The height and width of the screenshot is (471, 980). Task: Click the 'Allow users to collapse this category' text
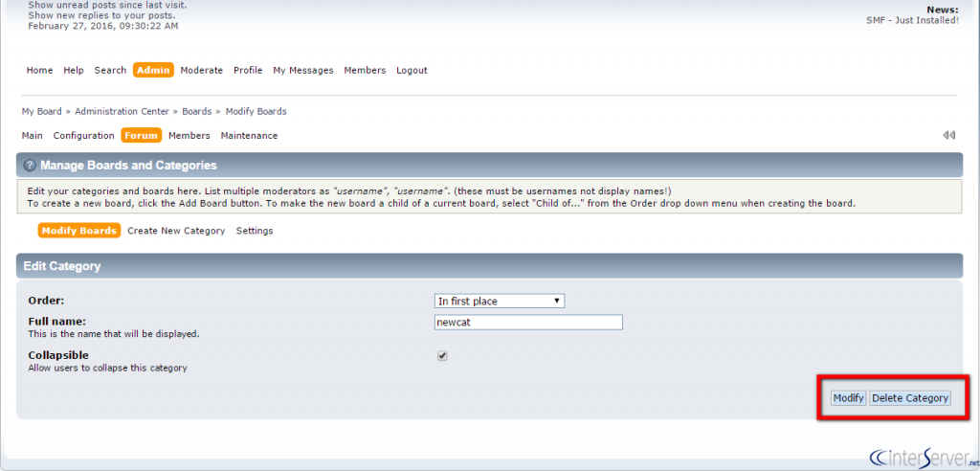coord(107,368)
